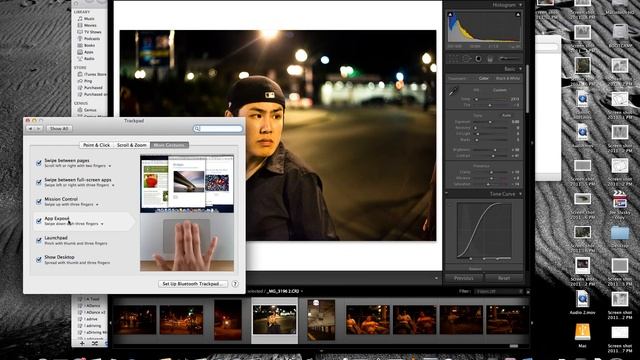Select the More Gestures tab
640x360 pixels.
click(x=169, y=145)
